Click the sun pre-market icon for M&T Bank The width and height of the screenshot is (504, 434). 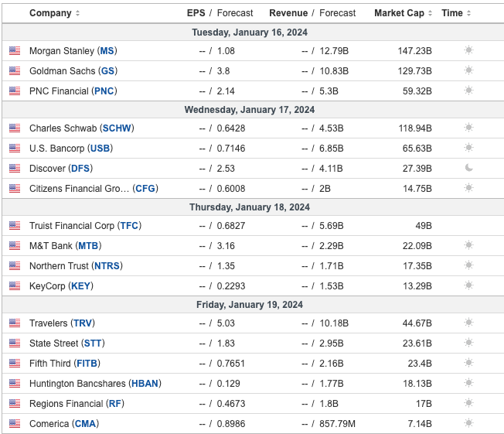[469, 245]
